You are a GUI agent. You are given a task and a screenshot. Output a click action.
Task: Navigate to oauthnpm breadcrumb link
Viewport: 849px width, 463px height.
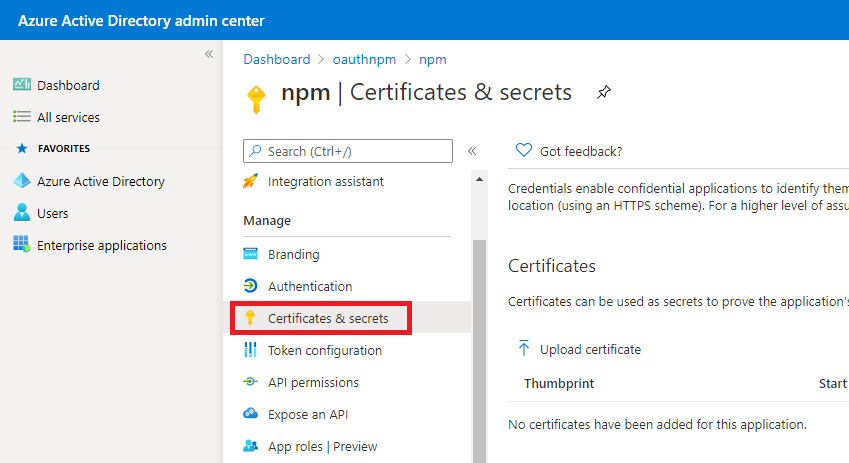click(364, 59)
